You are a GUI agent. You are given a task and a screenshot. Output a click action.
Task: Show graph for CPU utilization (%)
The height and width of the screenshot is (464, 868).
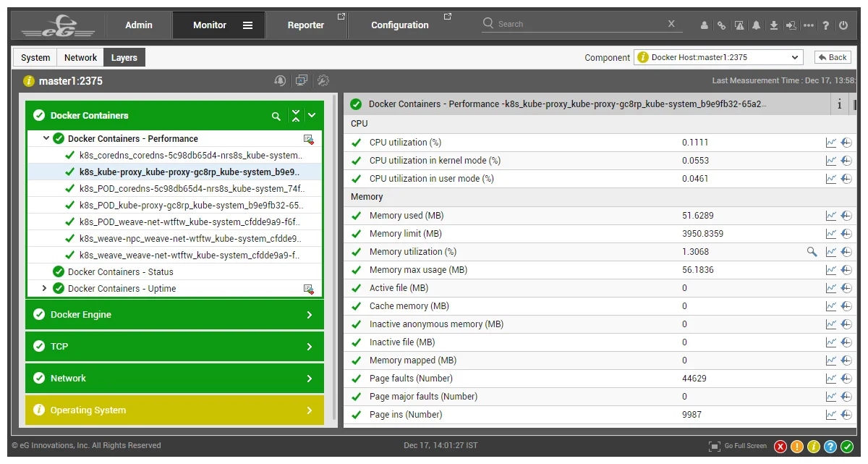[x=831, y=143]
